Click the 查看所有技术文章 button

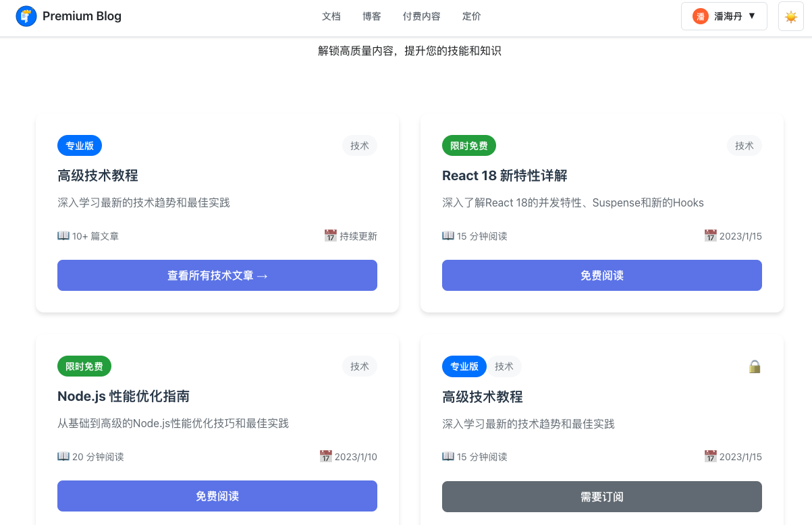click(217, 275)
